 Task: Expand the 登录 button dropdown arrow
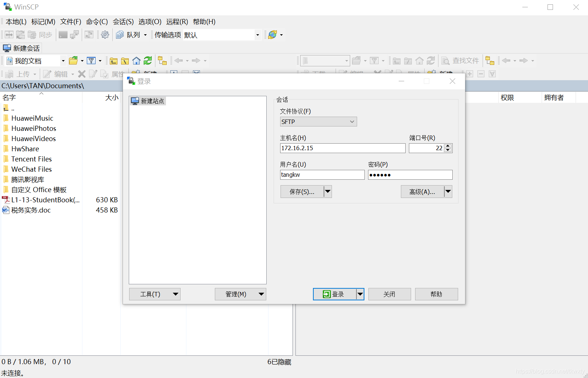pos(360,294)
